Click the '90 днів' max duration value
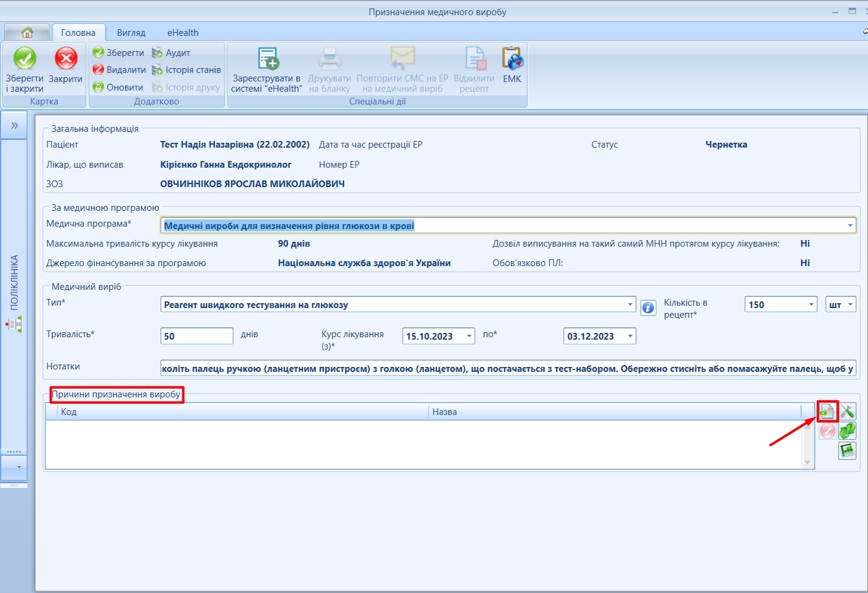This screenshot has width=868, height=593. pyautogui.click(x=294, y=244)
